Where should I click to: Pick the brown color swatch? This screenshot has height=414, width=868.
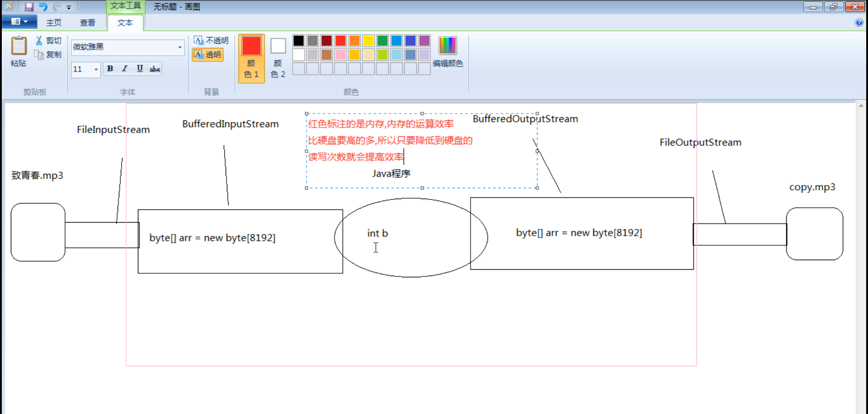[x=326, y=55]
